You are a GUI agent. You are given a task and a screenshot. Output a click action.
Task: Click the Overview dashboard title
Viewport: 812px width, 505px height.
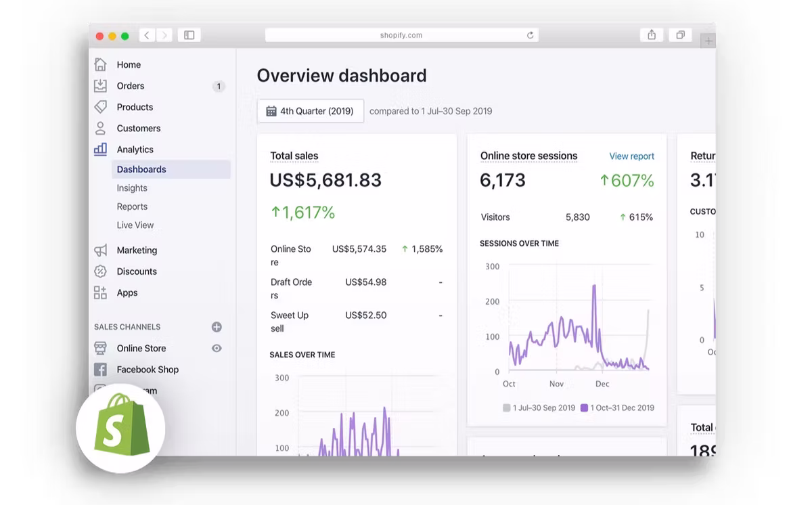342,75
